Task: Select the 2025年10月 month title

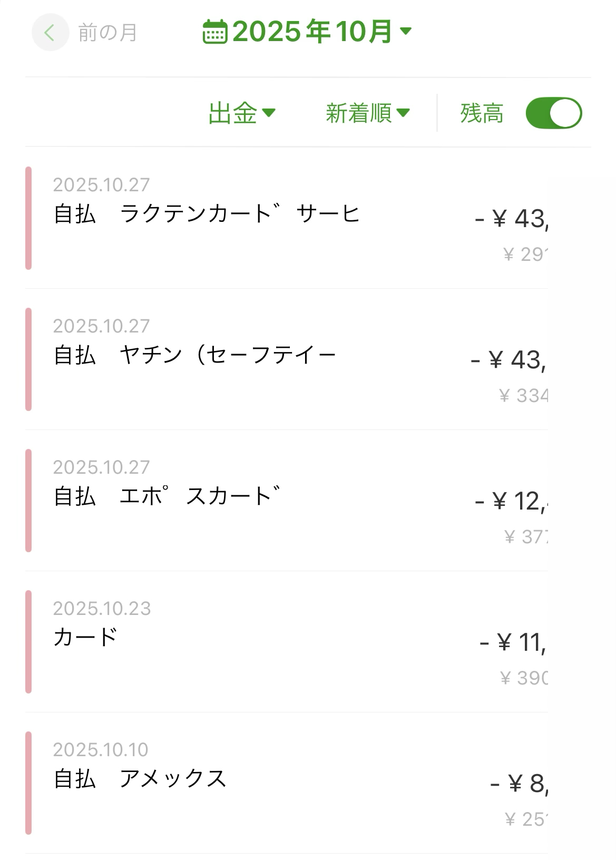Action: pos(312,32)
